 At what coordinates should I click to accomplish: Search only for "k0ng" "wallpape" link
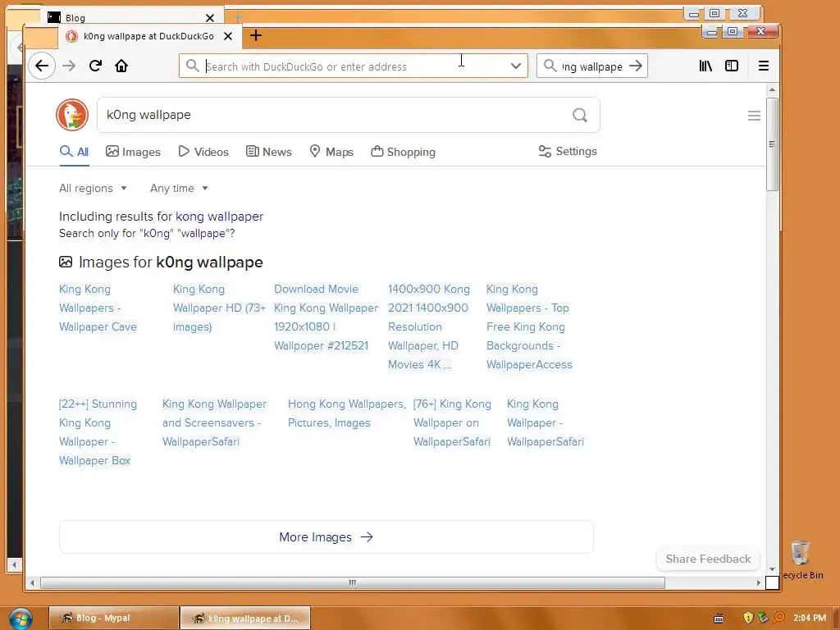click(147, 233)
